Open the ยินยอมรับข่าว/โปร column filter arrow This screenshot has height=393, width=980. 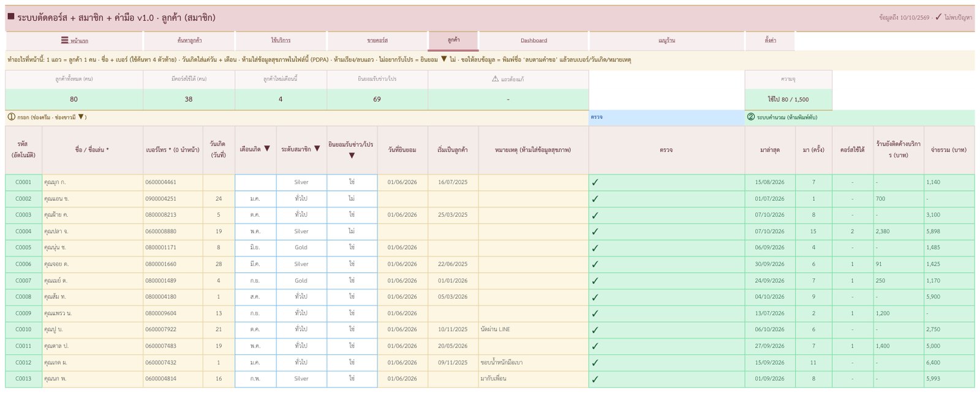pyautogui.click(x=352, y=155)
